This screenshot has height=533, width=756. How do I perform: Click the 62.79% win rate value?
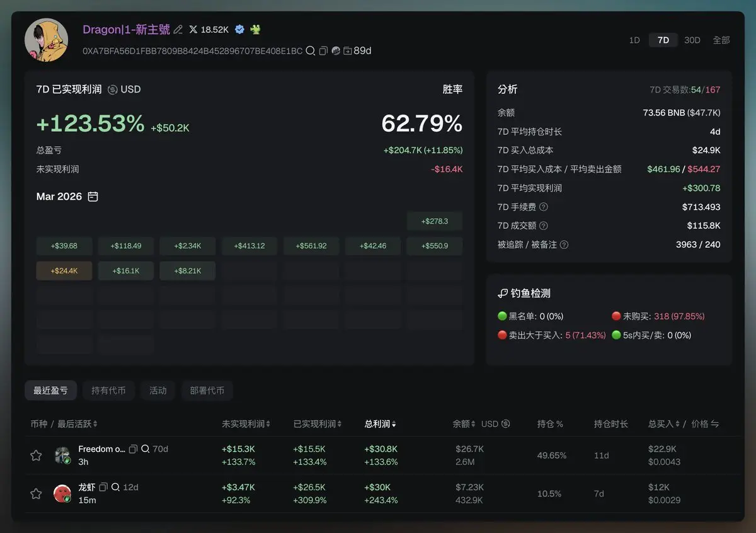422,123
